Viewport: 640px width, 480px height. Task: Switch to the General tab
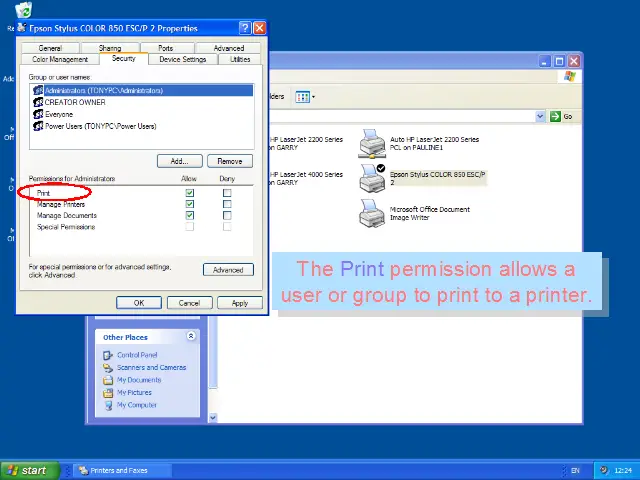[50, 48]
